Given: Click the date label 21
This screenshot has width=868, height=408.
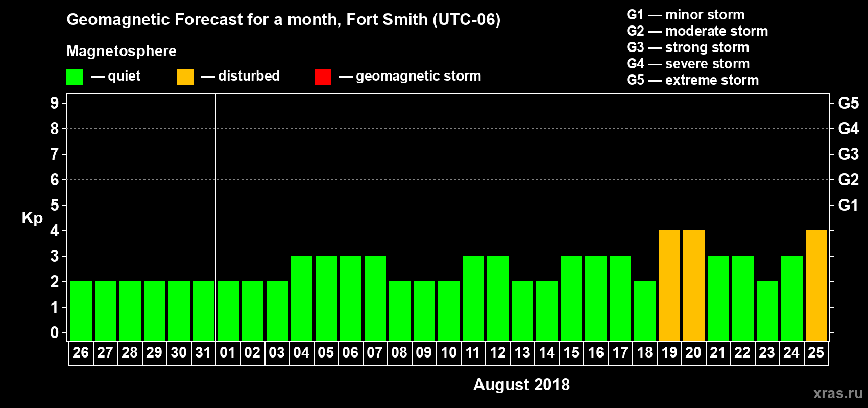Looking at the screenshot, I should click(718, 353).
